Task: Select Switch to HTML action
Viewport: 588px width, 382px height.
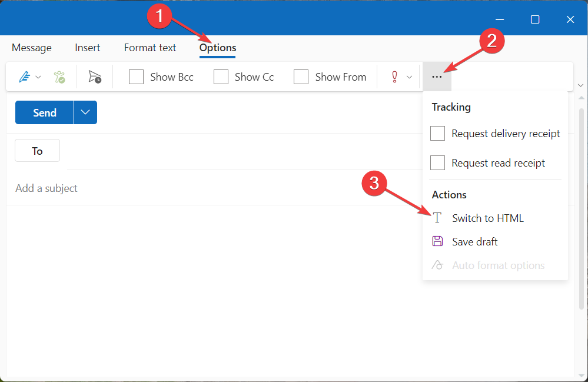Action: tap(487, 218)
